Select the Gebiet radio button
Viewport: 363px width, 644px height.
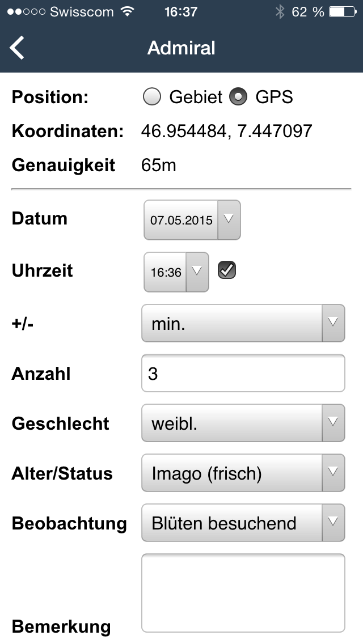click(151, 98)
